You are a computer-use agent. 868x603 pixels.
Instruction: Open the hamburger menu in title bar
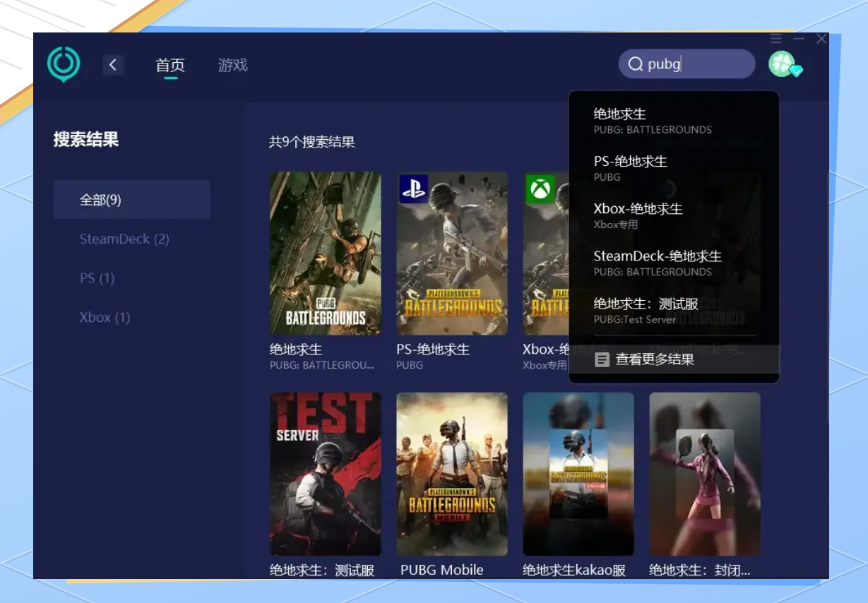click(776, 38)
